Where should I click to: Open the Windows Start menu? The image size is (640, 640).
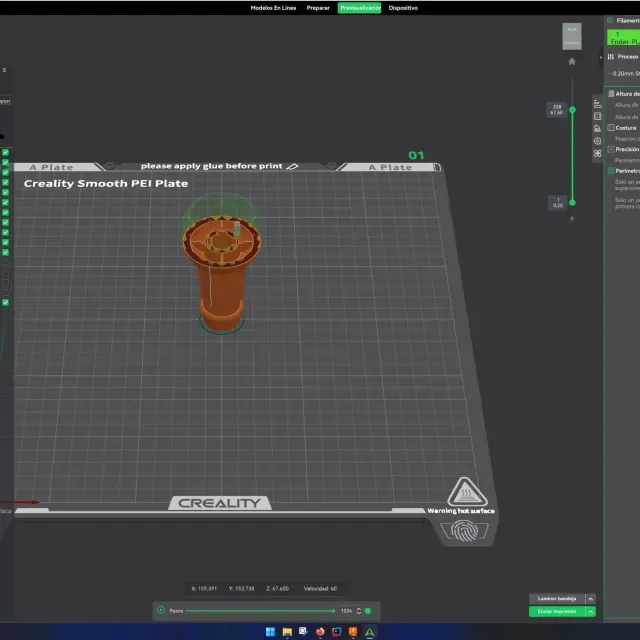pyautogui.click(x=270, y=632)
